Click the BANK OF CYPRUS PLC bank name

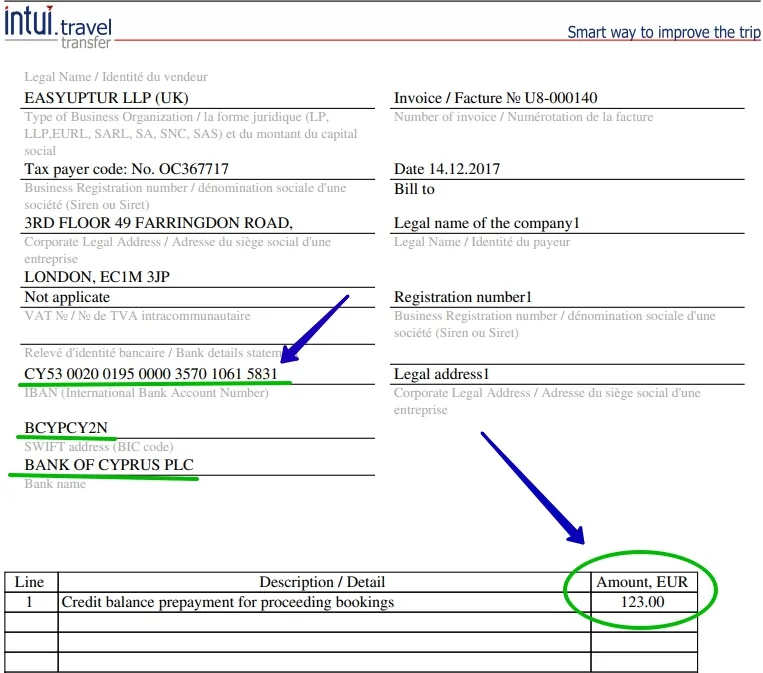[x=109, y=465]
